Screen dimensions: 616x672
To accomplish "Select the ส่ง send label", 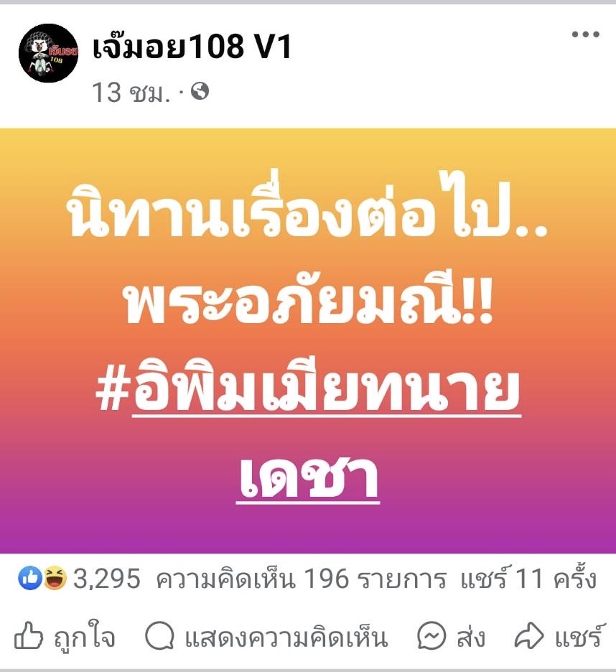I will [x=471, y=637].
